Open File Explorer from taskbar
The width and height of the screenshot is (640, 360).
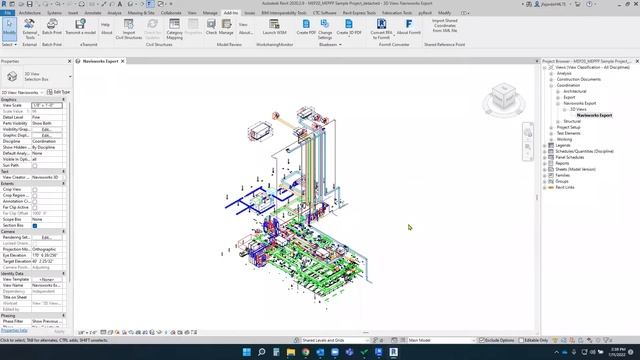coord(291,352)
